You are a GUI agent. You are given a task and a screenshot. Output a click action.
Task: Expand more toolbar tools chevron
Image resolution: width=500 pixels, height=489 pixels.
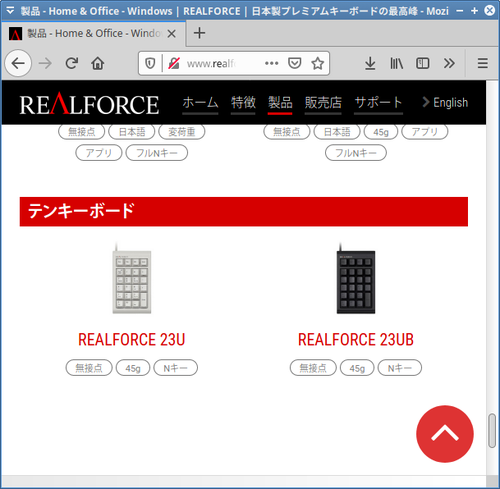(x=449, y=63)
